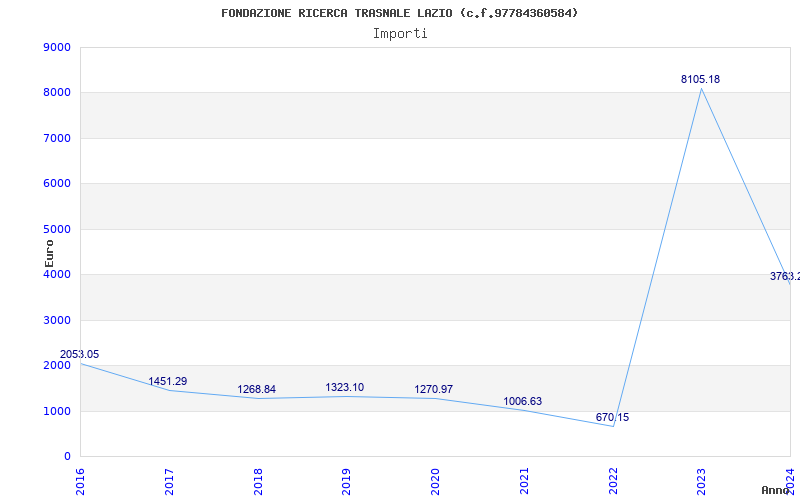
Task: Click the 2053.05 data label
Action: (x=80, y=354)
